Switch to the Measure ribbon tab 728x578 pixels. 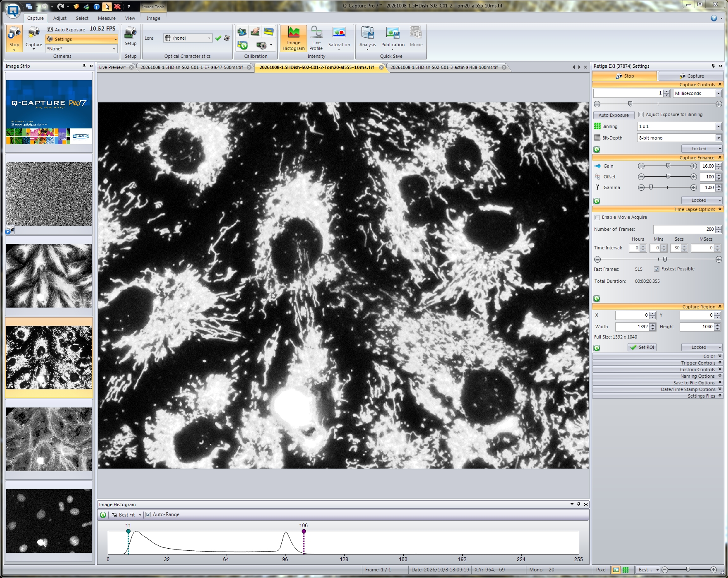[x=107, y=18]
